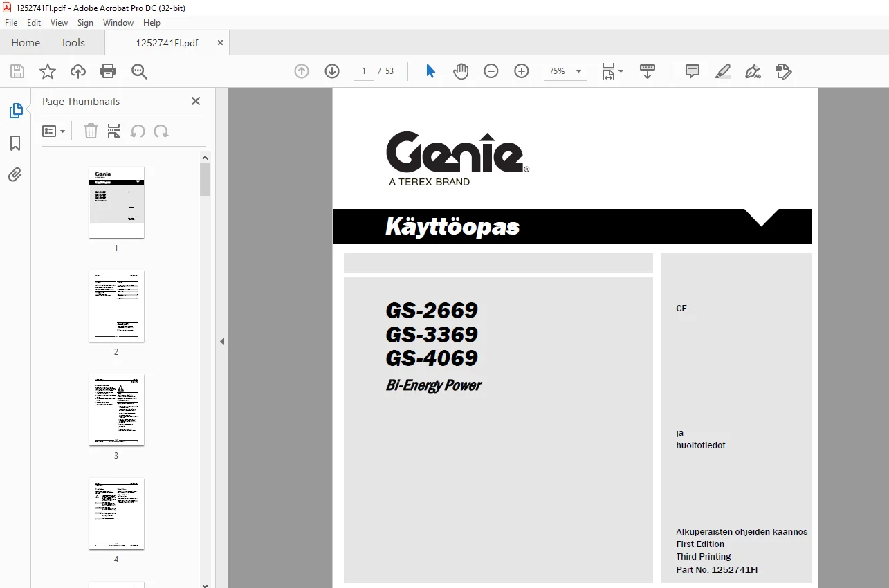Open the Attachments paperclip panel
The width and height of the screenshot is (889, 588).
pyautogui.click(x=15, y=174)
